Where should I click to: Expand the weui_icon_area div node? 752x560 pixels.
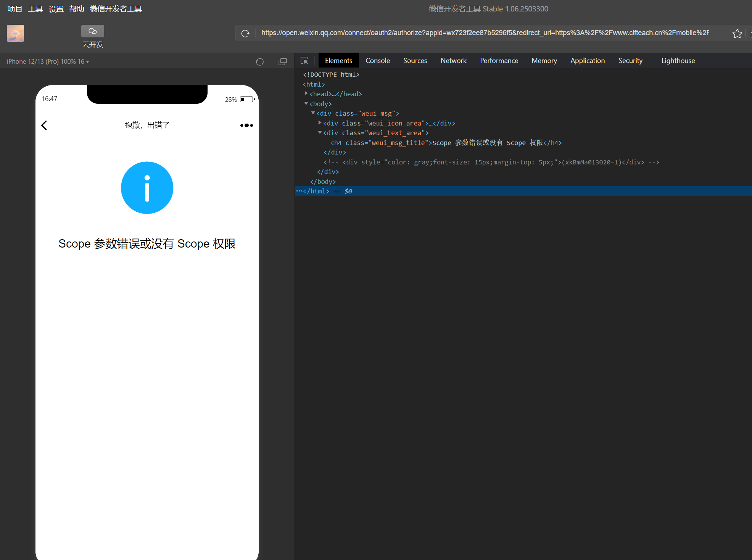pos(320,123)
